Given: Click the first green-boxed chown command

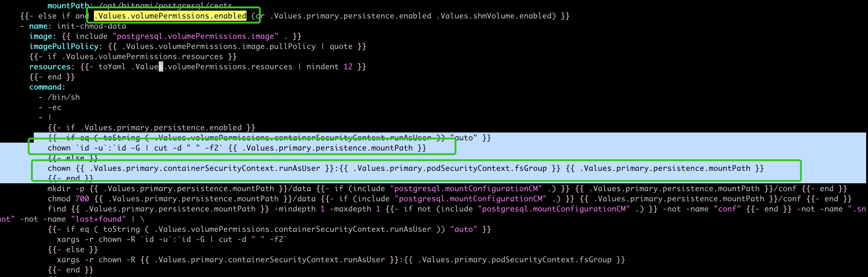Looking at the screenshot, I should coord(236,148).
